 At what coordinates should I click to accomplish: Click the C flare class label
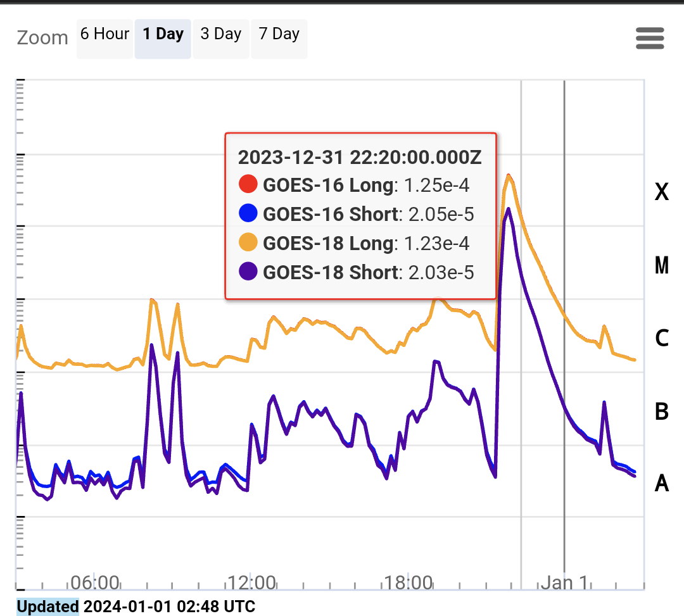point(661,339)
